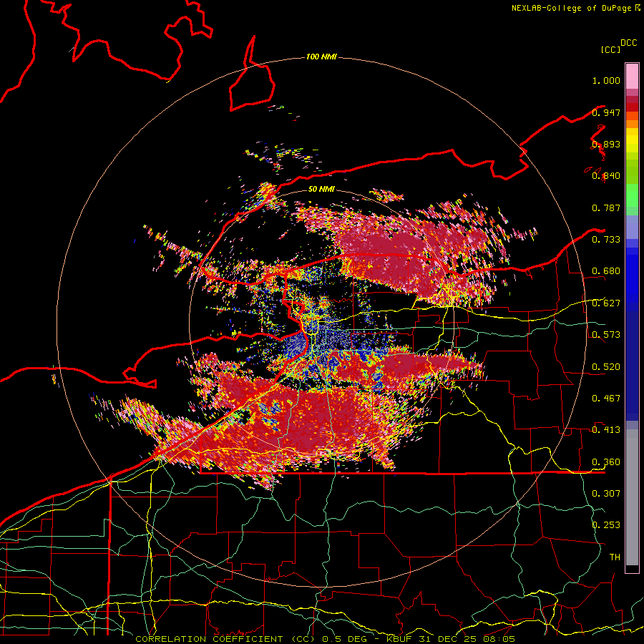Click the 0.787 scale value
The height and width of the screenshot is (644, 644).
point(606,208)
